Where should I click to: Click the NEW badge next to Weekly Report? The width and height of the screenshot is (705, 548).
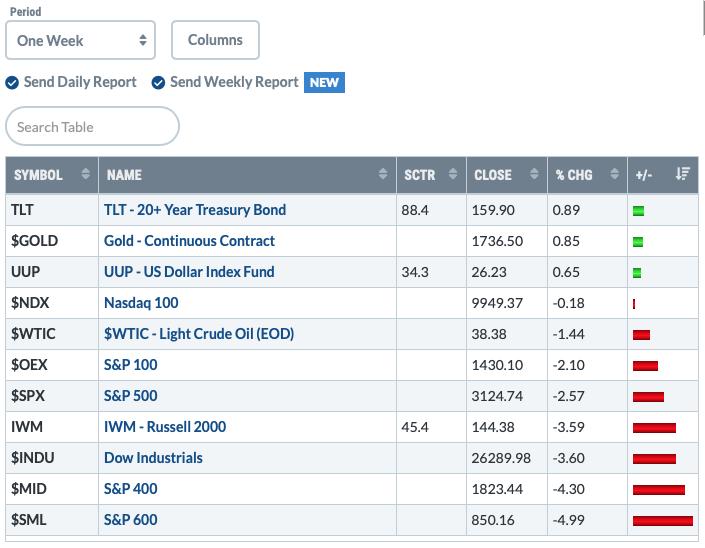coord(324,83)
